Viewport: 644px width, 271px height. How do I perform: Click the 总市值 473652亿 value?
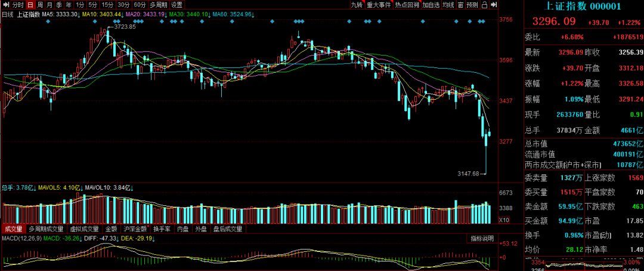pos(628,144)
